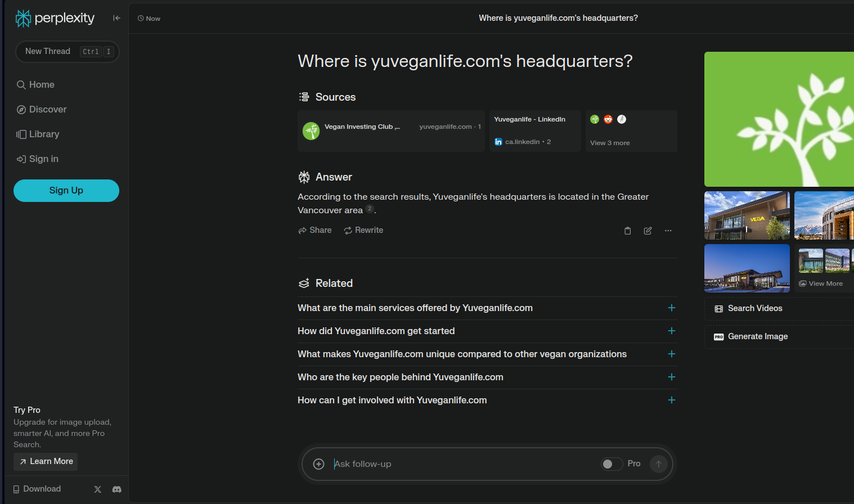The width and height of the screenshot is (854, 504).
Task: Click the Now timestamp clock icon
Action: coord(141,19)
